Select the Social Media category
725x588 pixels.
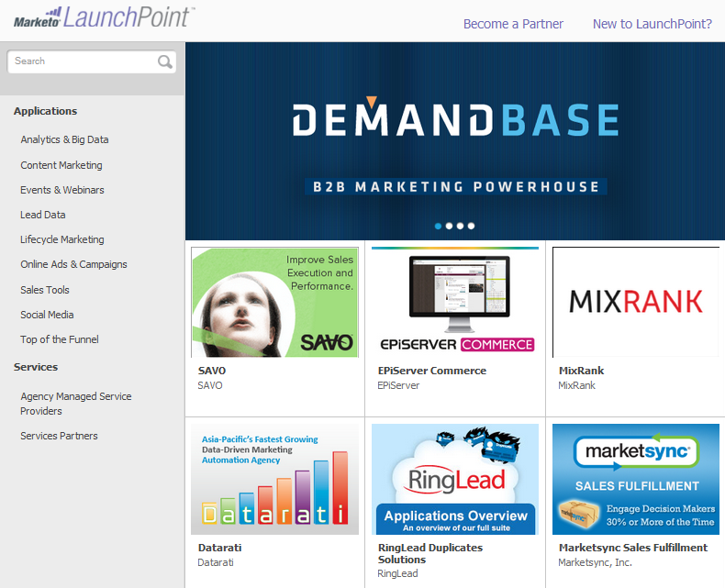[x=47, y=315]
